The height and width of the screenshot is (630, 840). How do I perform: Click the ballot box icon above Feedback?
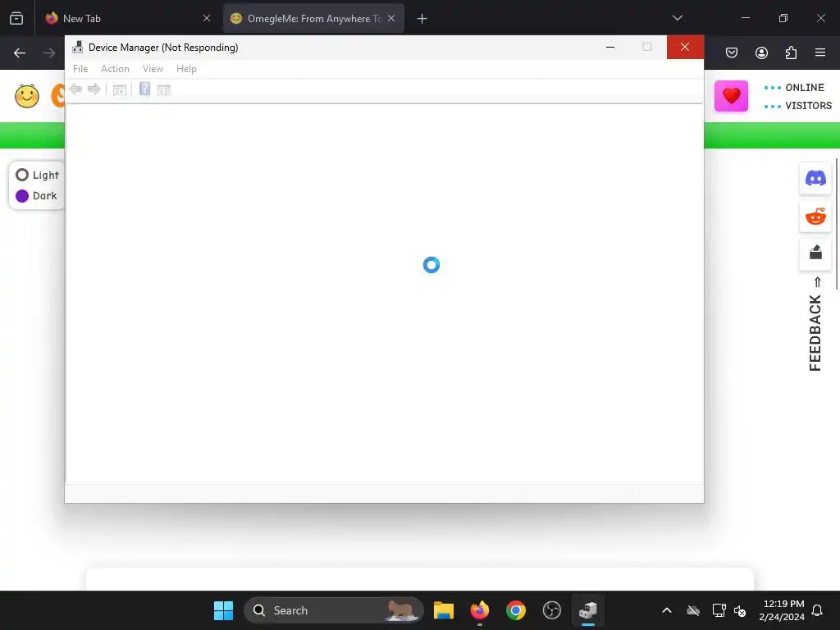[x=815, y=253]
